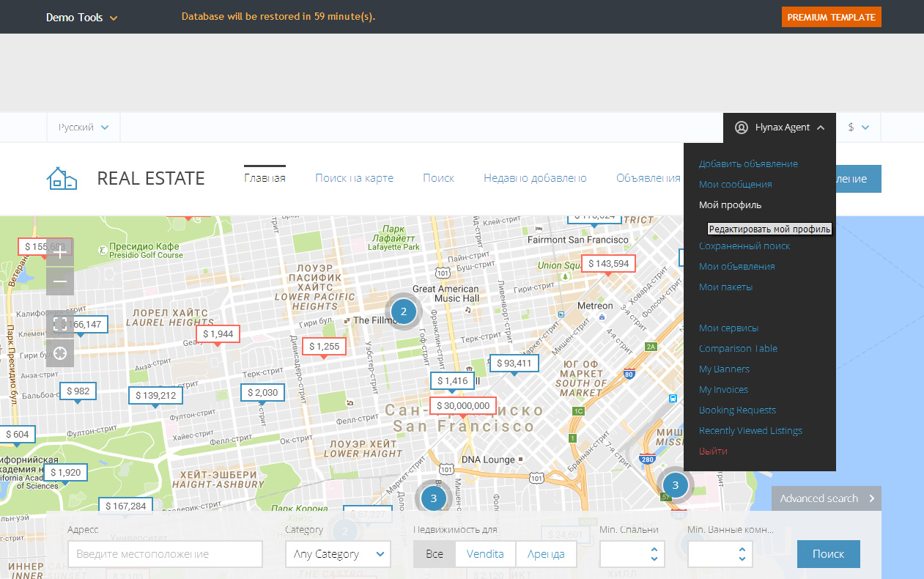This screenshot has width=924, height=579.
Task: Select Comparison Table from user menu
Action: click(738, 349)
